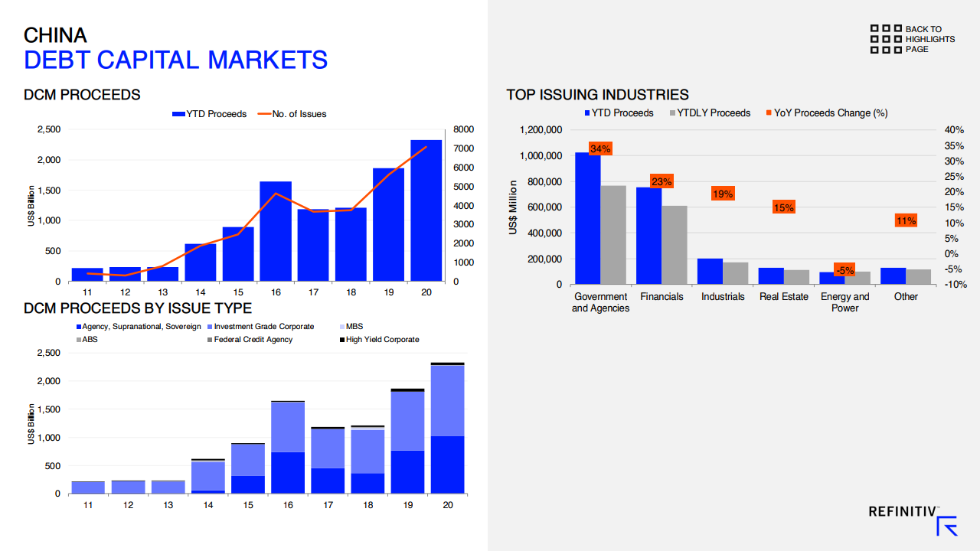This screenshot has width=980, height=551.
Task: Select the 11% label above Other
Action: [906, 220]
